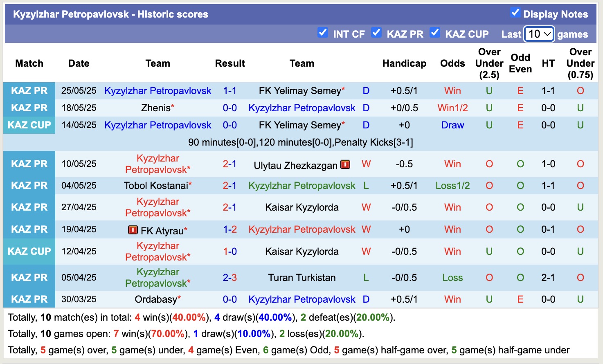Click the Handicap column header
603x364 pixels.
point(404,63)
